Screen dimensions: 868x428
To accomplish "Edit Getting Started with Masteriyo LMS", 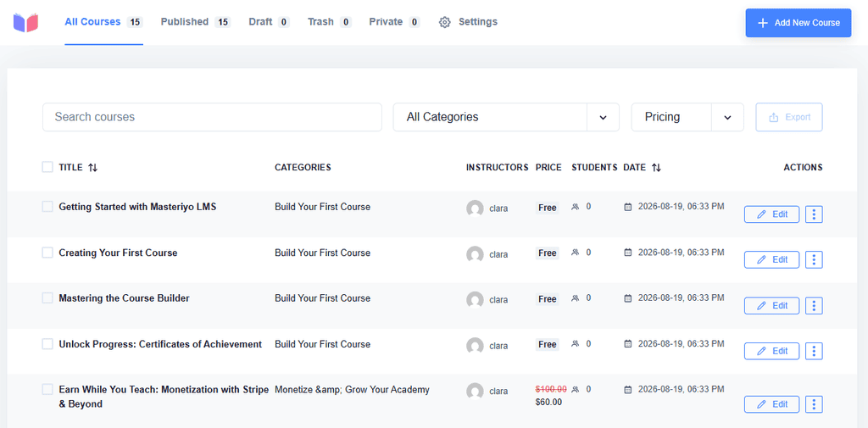I will (x=771, y=214).
